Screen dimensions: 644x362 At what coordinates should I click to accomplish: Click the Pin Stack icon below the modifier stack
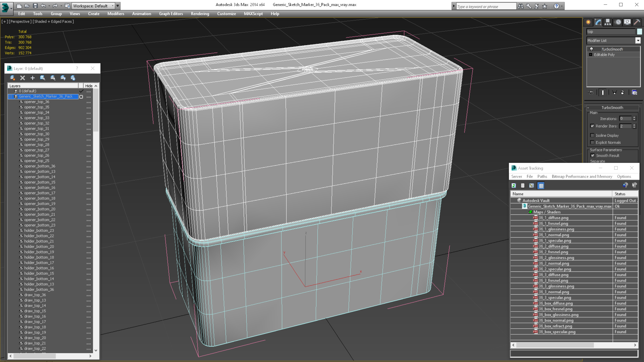click(x=591, y=93)
